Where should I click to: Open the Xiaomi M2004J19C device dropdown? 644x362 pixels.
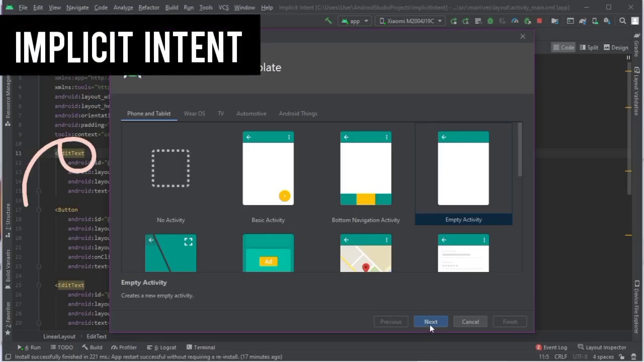(411, 21)
